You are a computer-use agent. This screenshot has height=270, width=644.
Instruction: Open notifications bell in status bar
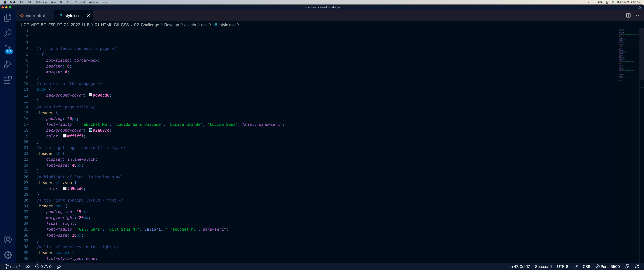tap(637, 266)
